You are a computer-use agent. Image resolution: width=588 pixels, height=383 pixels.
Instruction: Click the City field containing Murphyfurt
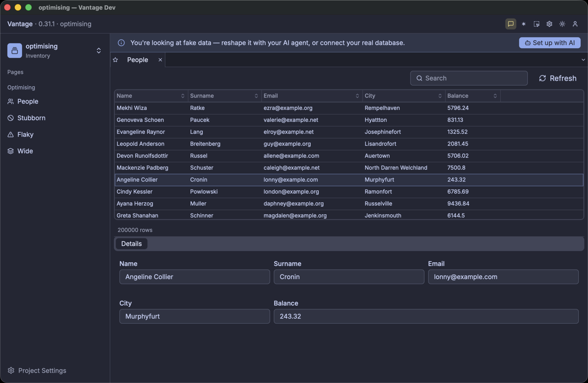click(x=195, y=316)
